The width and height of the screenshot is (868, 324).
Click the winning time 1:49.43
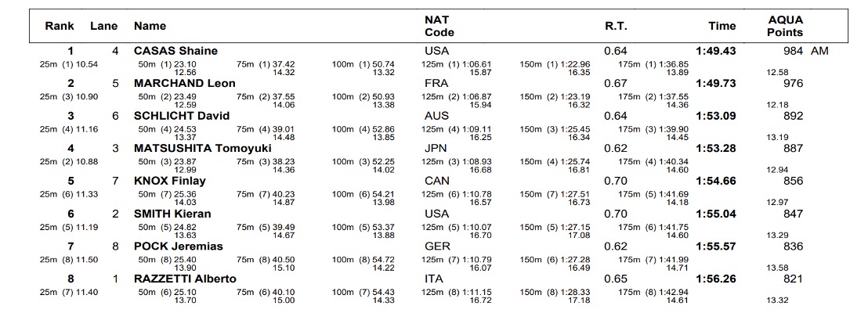coord(717,51)
